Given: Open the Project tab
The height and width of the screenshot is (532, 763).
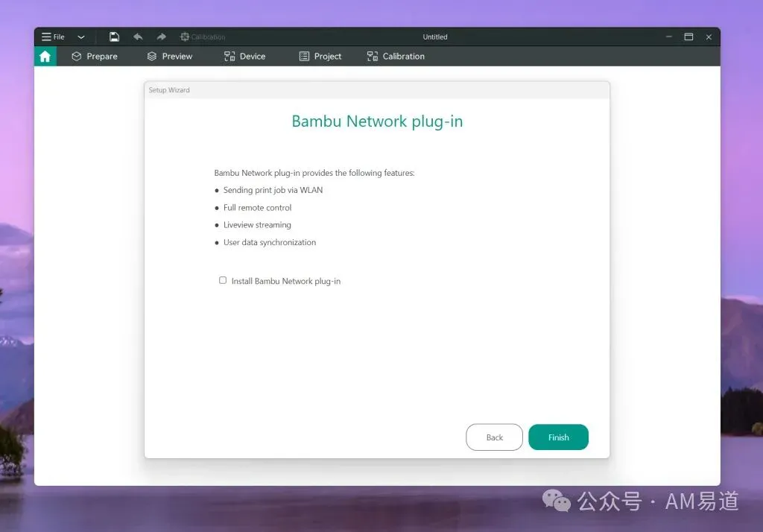Looking at the screenshot, I should coord(320,57).
